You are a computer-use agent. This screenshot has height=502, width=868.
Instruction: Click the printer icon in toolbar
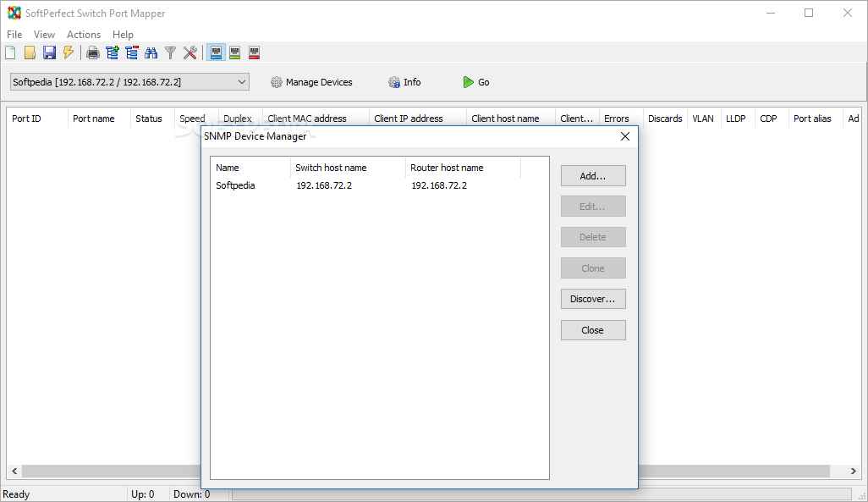(x=93, y=53)
